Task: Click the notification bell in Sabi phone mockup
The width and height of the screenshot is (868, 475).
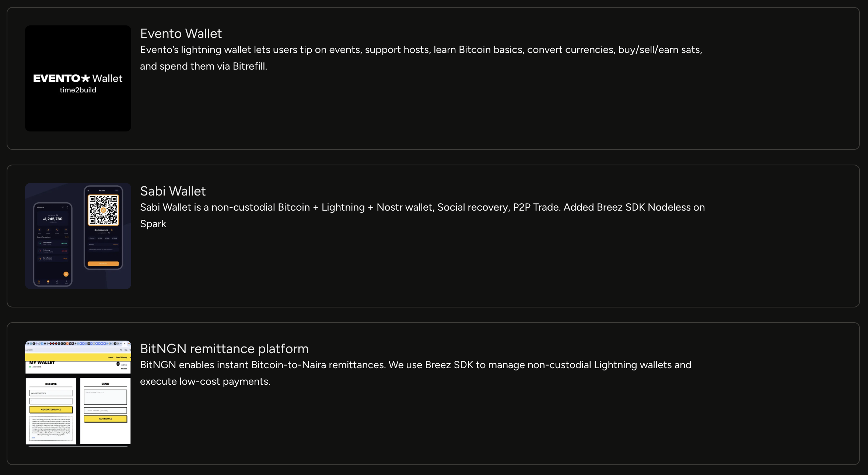Action: pyautogui.click(x=67, y=207)
